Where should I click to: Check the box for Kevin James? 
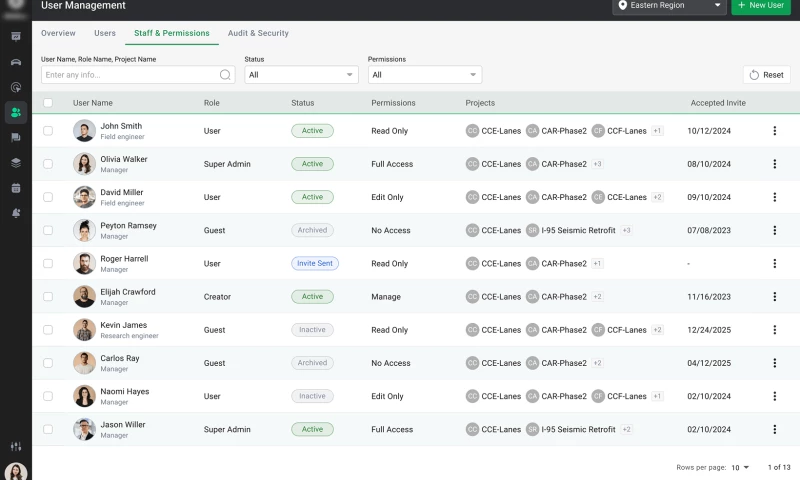pyautogui.click(x=48, y=330)
